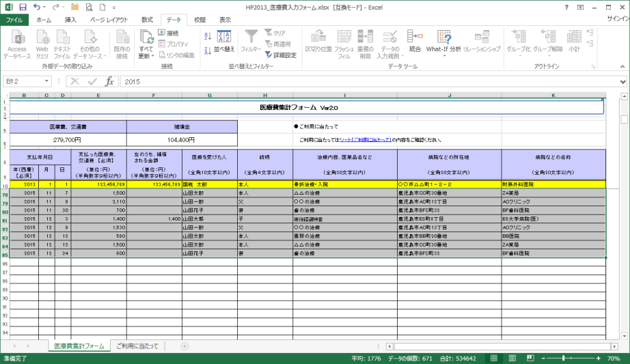Open the 挿入 ribbon tab
The height and width of the screenshot is (364, 630).
70,20
